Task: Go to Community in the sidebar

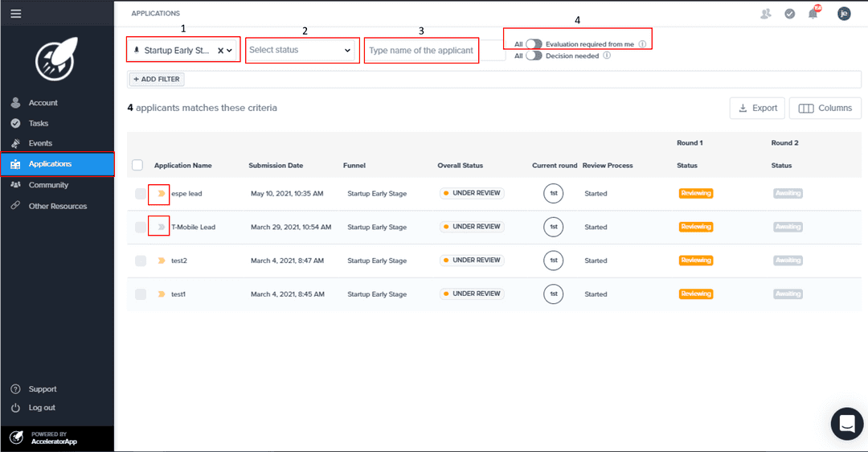Action: (48, 185)
